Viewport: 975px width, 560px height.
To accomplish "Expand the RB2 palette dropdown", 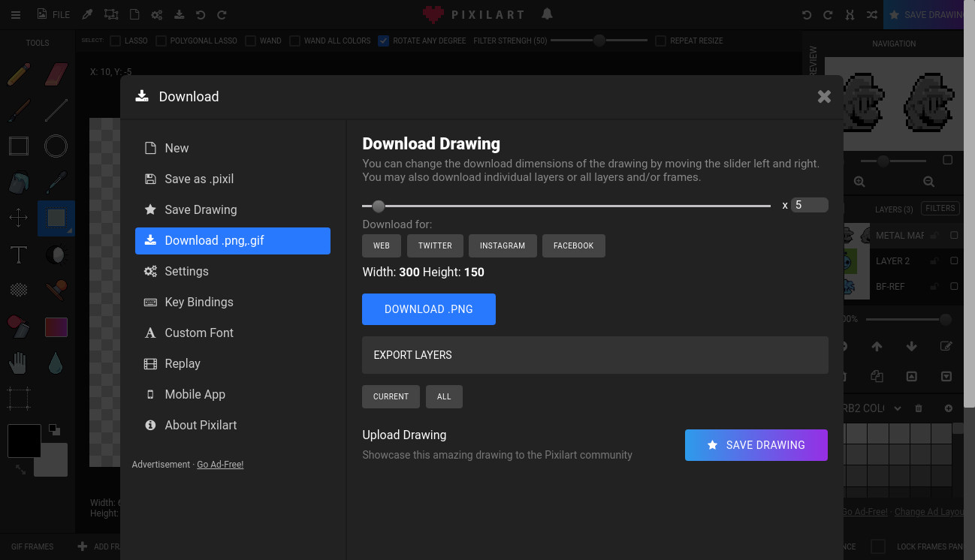I will tap(897, 408).
